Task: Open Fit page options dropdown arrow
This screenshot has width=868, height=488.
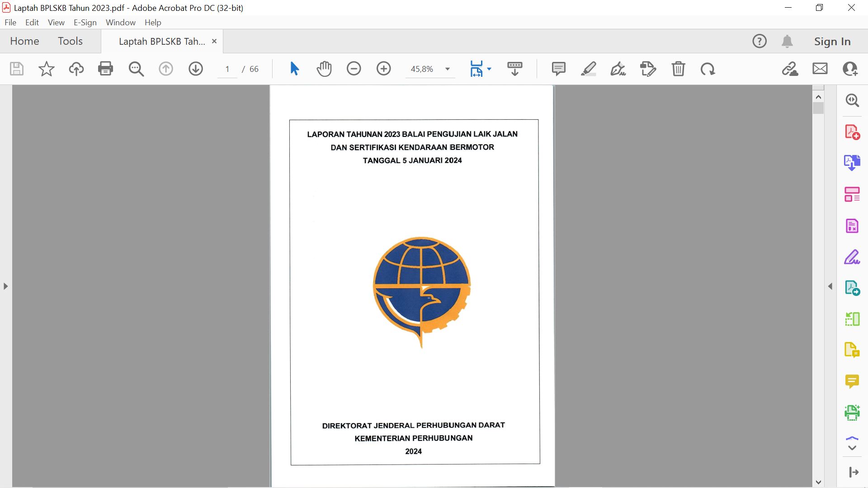Action: [489, 69]
